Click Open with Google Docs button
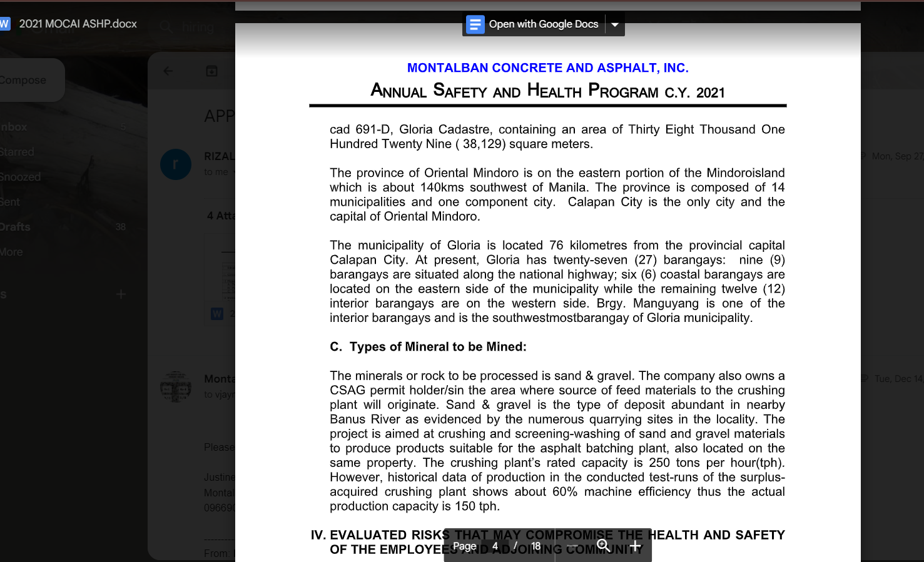This screenshot has width=924, height=562. pyautogui.click(x=534, y=24)
